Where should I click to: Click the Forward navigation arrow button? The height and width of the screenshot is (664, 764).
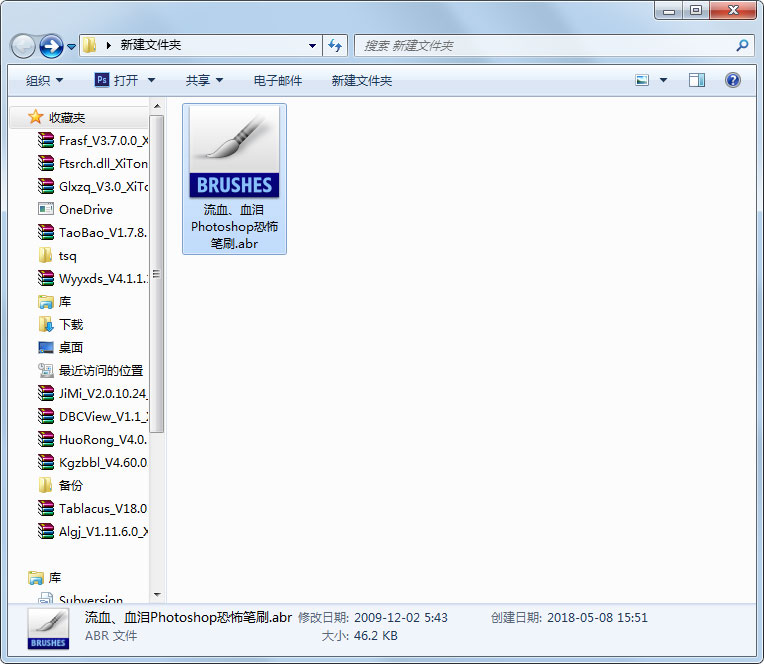(51, 46)
